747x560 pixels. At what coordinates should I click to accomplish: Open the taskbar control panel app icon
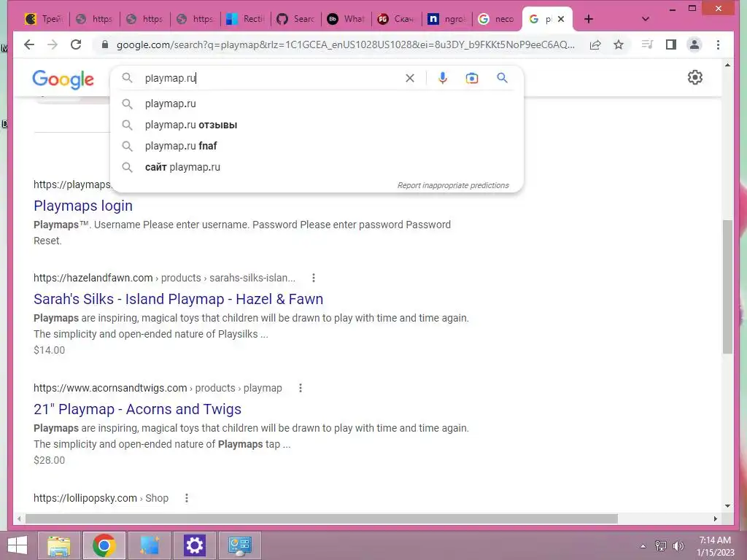click(239, 545)
